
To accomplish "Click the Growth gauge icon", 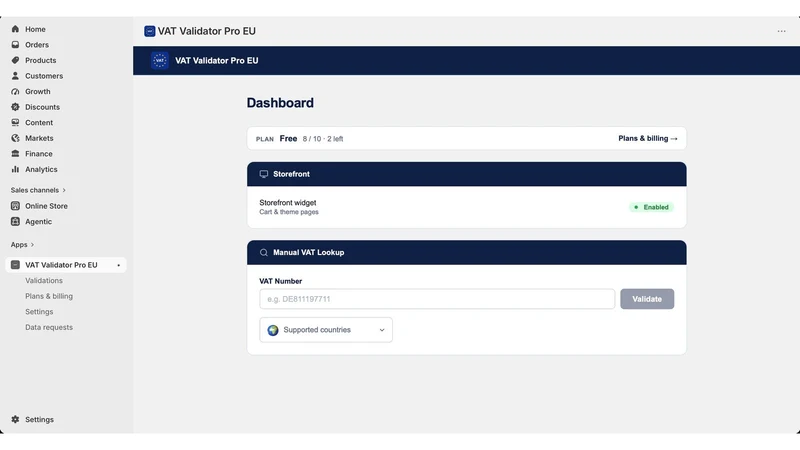I will 15,91.
